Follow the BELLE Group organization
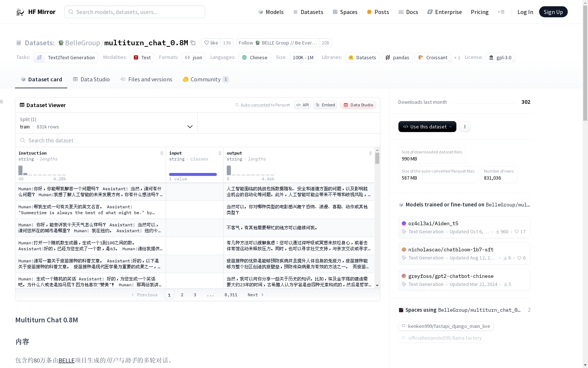 pos(278,43)
